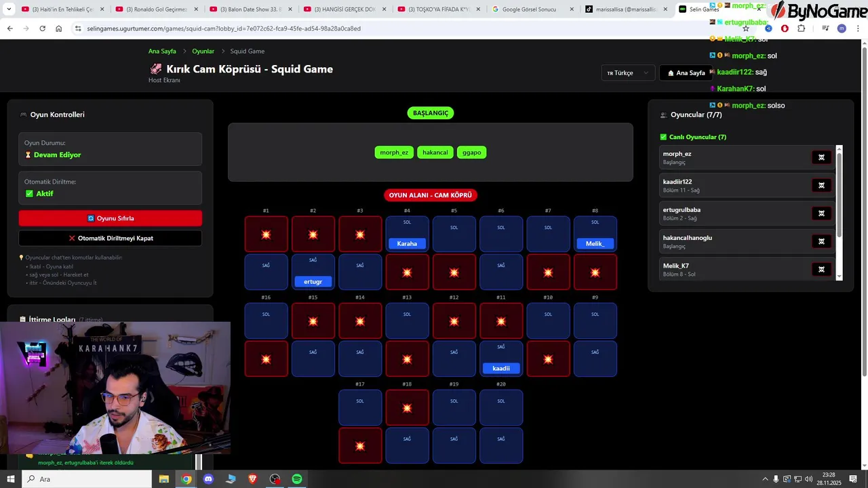Screen dimensions: 868x488
Task: Click the red opera-style extension icon
Action: (785, 28)
